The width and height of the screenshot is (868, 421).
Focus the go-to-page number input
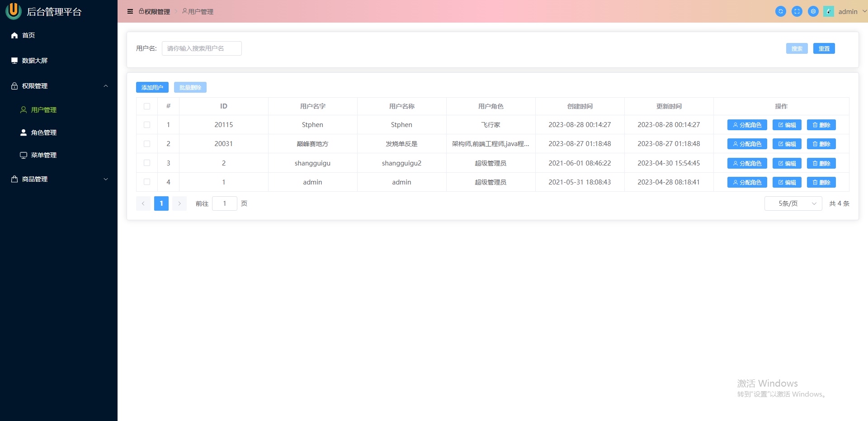point(225,203)
